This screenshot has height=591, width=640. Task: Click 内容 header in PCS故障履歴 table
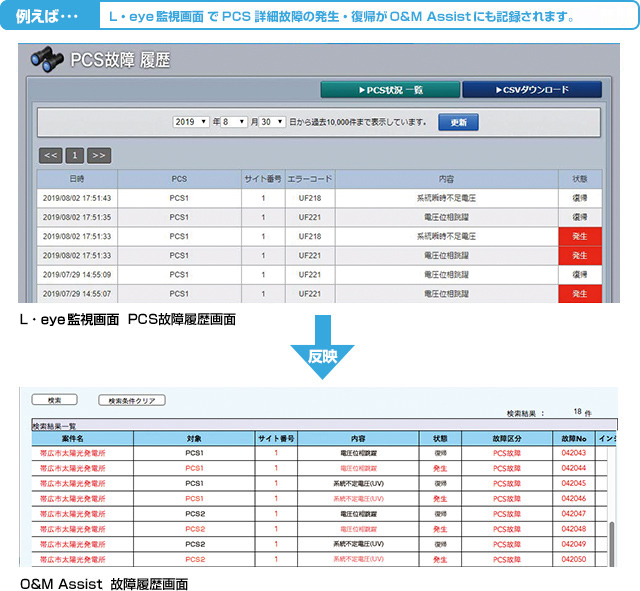click(447, 179)
